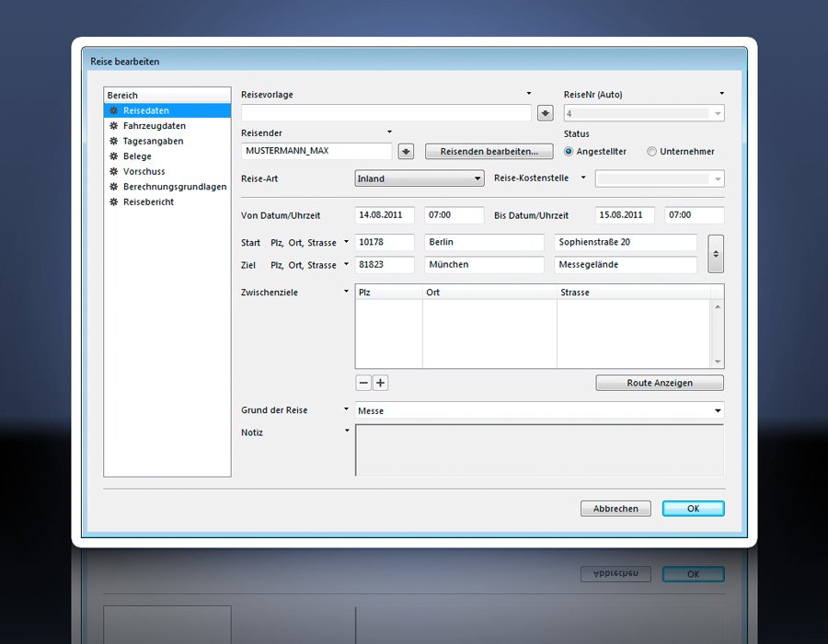The image size is (828, 644).
Task: Select the Angestellter radio button
Action: pyautogui.click(x=569, y=152)
